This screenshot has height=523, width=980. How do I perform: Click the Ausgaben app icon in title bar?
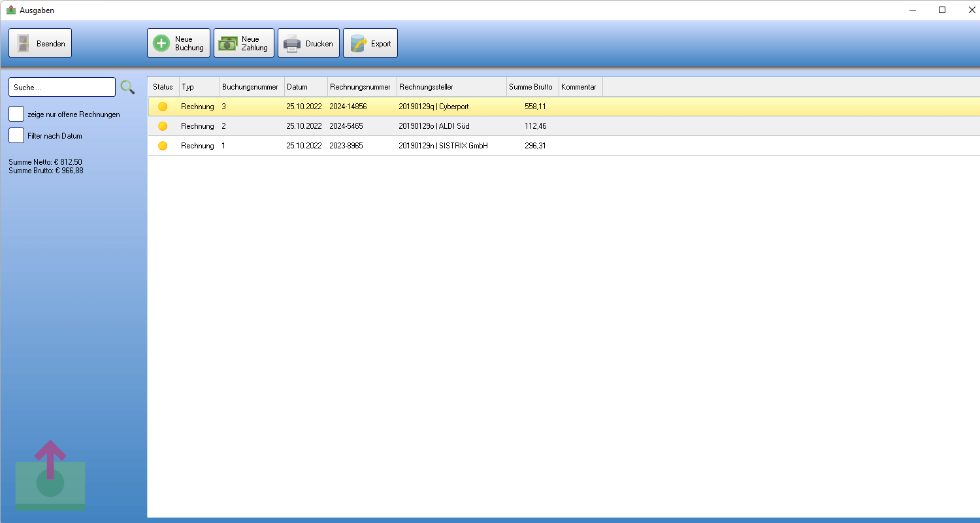[10, 10]
